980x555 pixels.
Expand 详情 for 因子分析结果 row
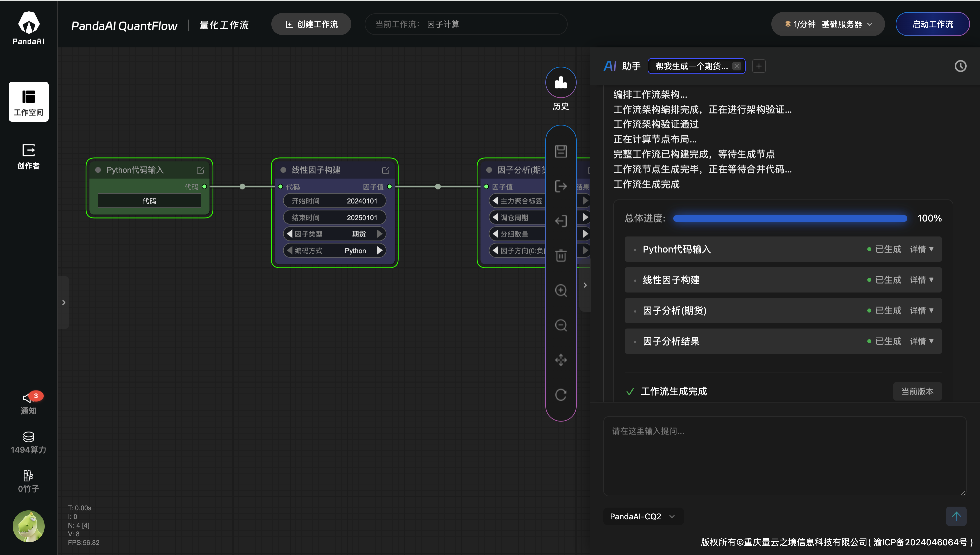(922, 341)
